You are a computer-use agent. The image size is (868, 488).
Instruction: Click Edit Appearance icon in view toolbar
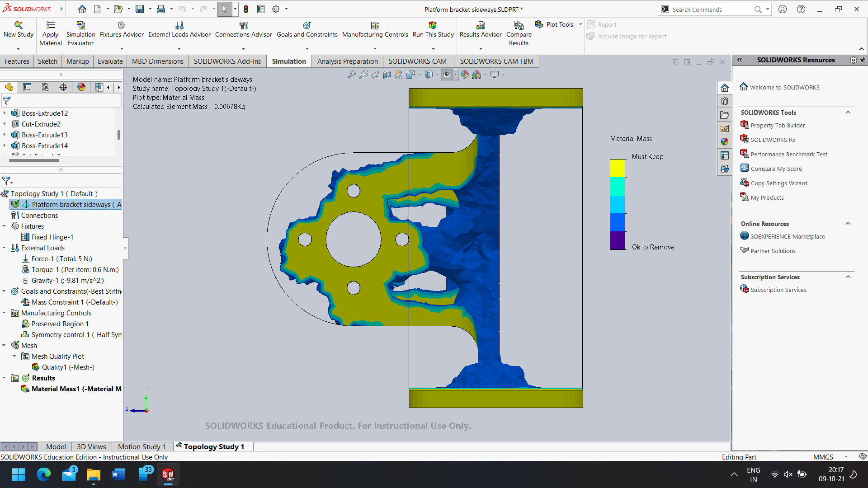(465, 75)
